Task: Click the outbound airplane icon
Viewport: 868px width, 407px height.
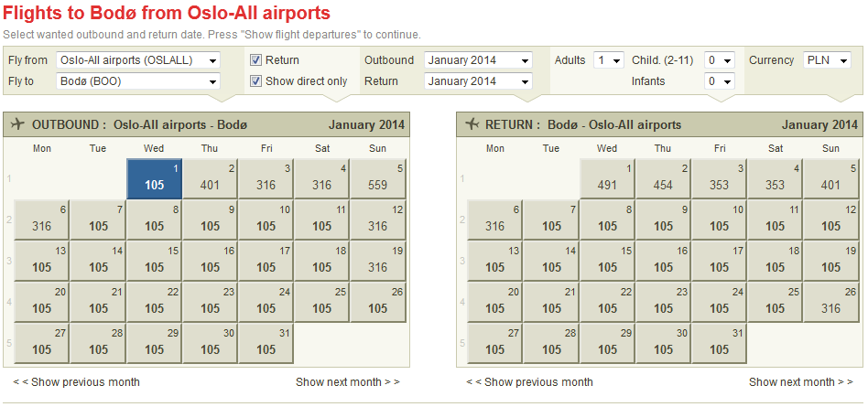Action: tap(18, 124)
